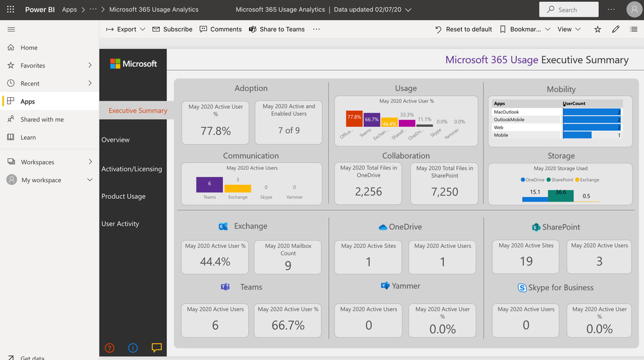Click the Skype for Business icon
The height and width of the screenshot is (360, 644).
click(x=522, y=288)
